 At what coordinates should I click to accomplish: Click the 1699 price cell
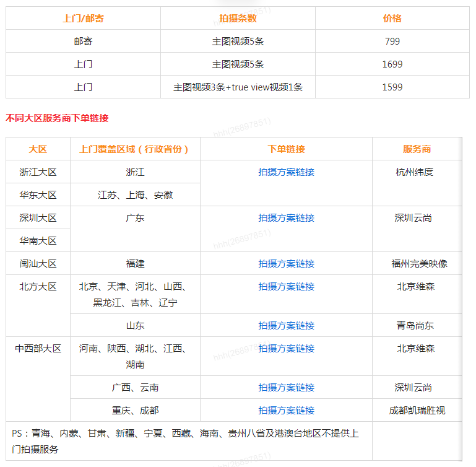click(392, 64)
